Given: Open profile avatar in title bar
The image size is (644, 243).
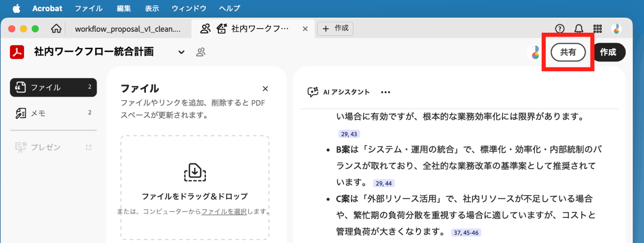Looking at the screenshot, I should coord(616,29).
